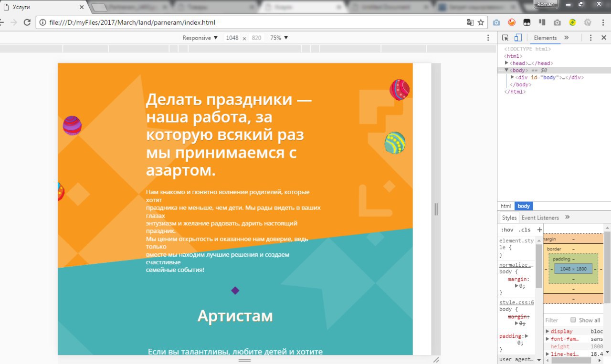Add new style rule plus icon
The image size is (611, 364).
point(539,229)
